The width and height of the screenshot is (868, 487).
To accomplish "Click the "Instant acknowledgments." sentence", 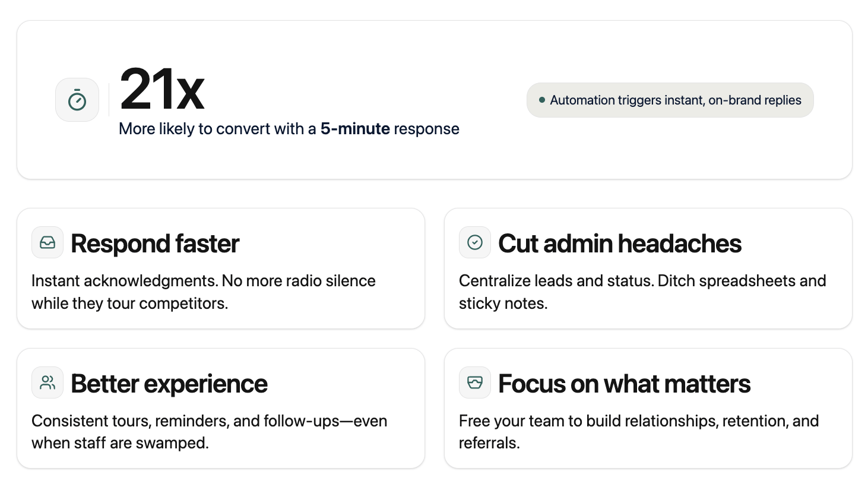I will (x=124, y=281).
